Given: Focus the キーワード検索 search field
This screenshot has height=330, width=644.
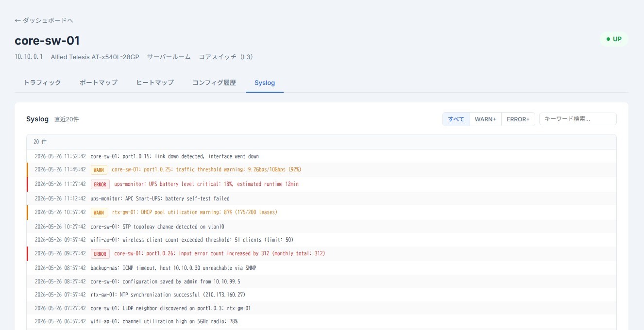Looking at the screenshot, I should pyautogui.click(x=578, y=119).
